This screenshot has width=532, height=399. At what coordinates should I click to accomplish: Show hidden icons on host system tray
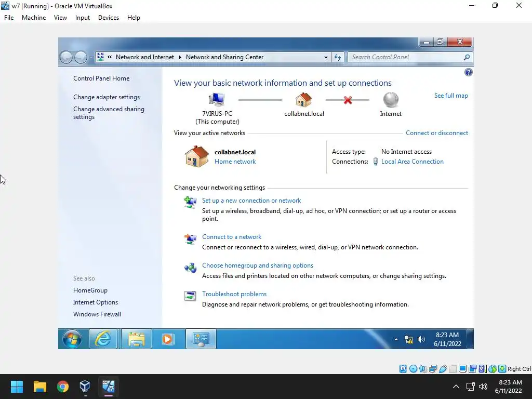456,387
